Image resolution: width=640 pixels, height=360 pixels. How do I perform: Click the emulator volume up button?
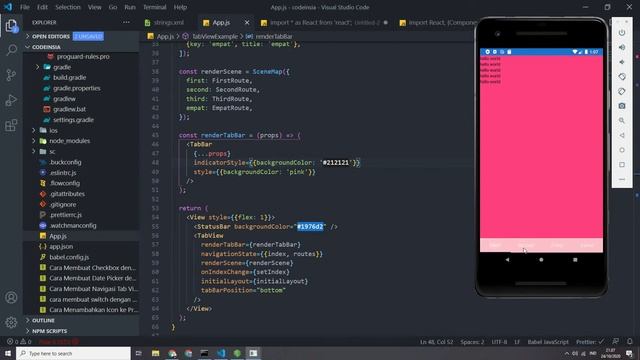pyautogui.click(x=622, y=47)
